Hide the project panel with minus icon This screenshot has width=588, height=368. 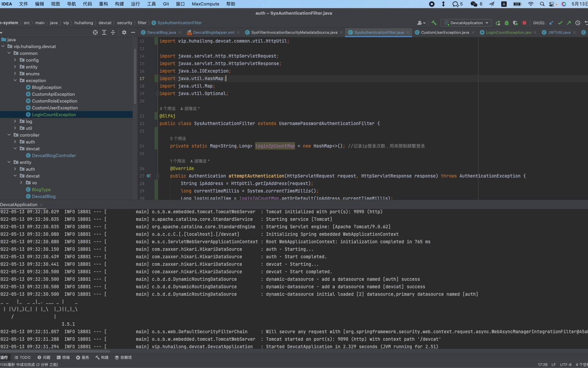pyautogui.click(x=133, y=32)
